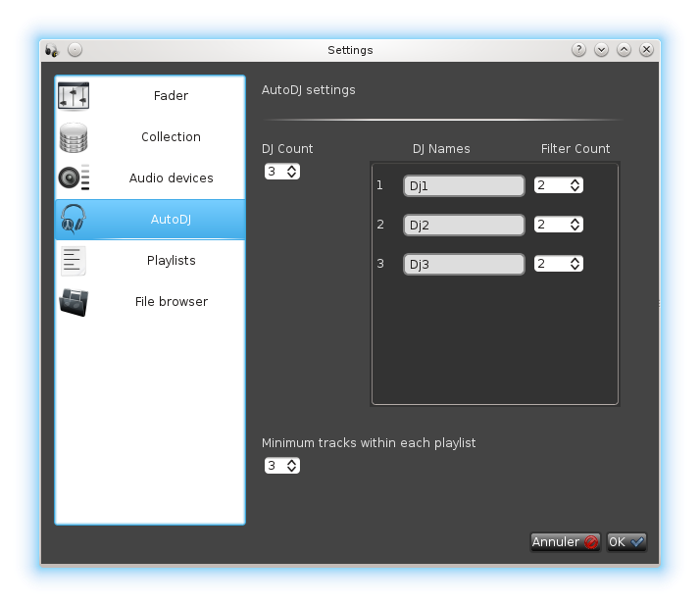
Task: Click the round pin button in title bar
Action: pos(75,50)
